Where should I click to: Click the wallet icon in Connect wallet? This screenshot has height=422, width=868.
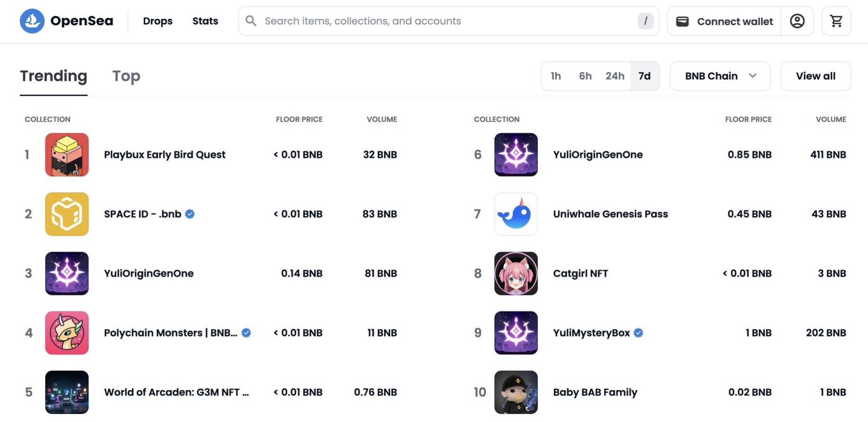pos(682,21)
